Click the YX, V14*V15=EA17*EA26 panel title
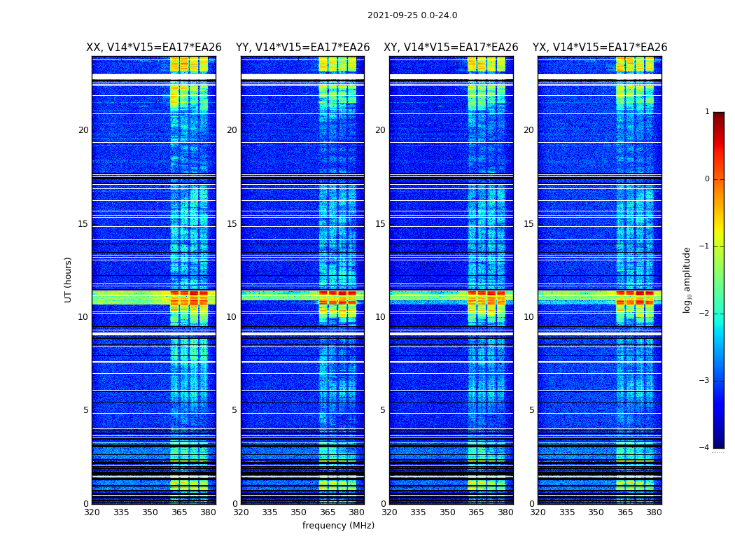This screenshot has width=735, height=560. pos(600,48)
